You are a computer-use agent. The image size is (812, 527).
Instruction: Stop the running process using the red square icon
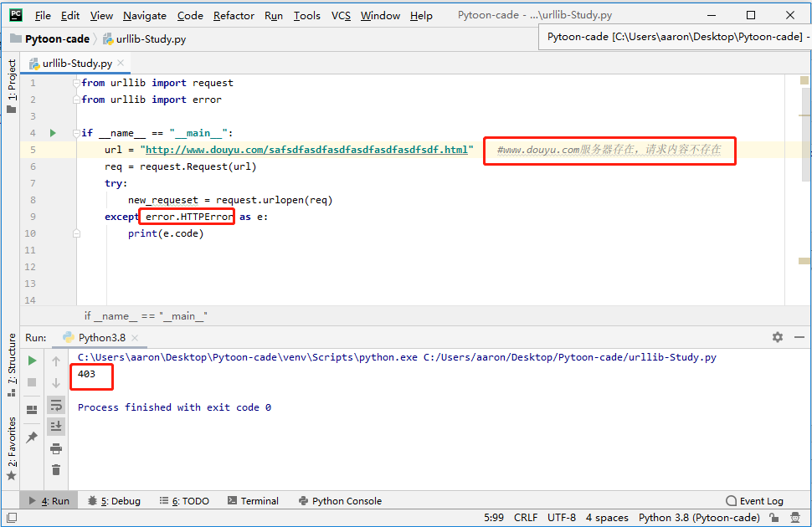tap(32, 383)
